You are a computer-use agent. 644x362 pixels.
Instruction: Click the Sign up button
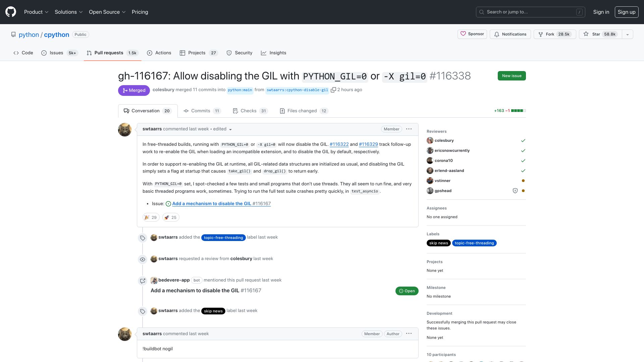pyautogui.click(x=627, y=12)
